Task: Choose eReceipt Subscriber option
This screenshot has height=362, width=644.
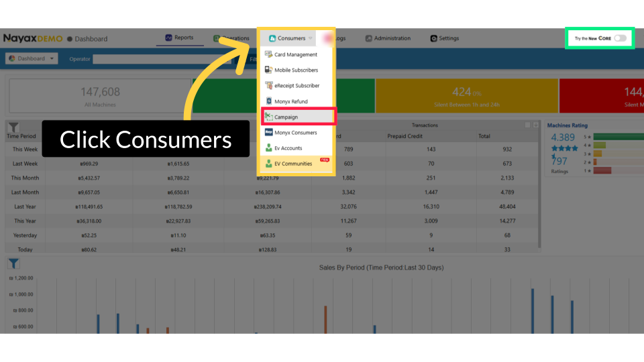Action: 297,86
